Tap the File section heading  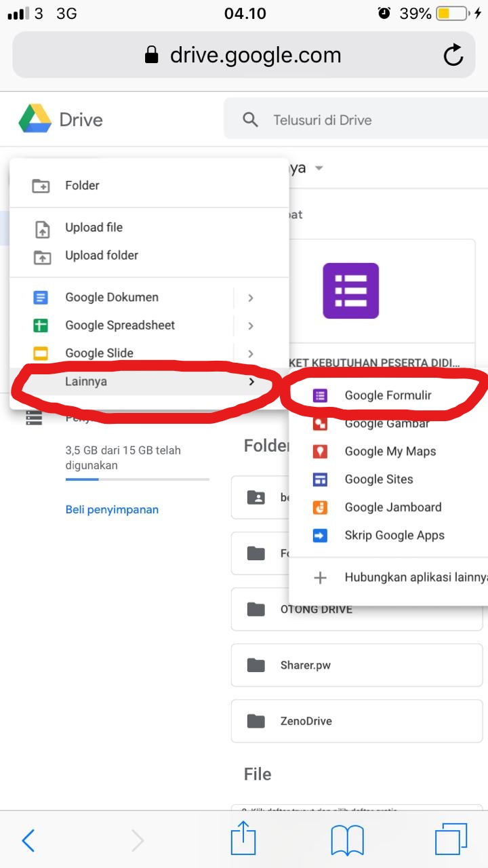(258, 774)
